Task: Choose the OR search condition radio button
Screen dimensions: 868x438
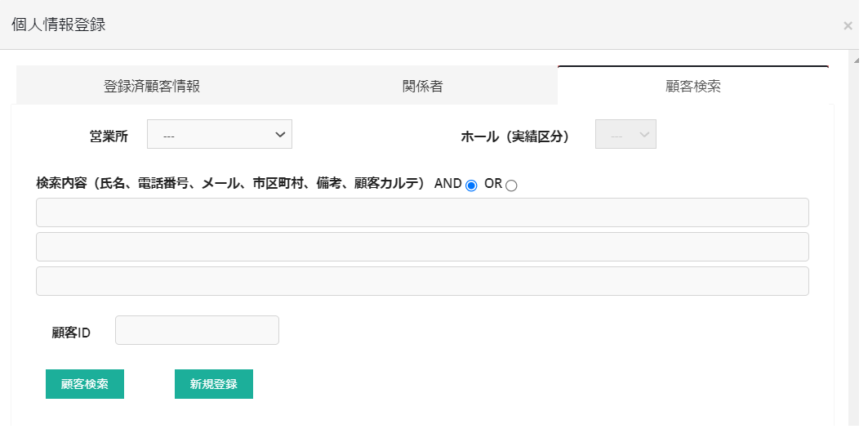Action: [x=511, y=185]
